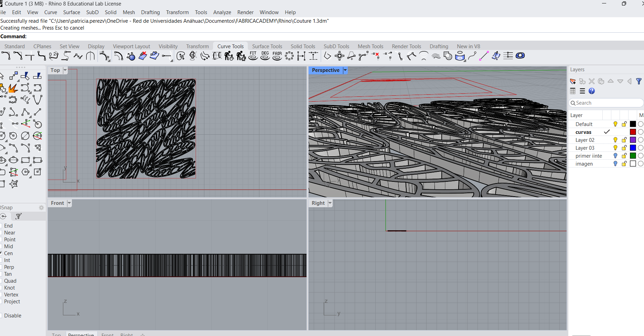
Task: Click the OSnap settings gear icon
Action: coord(41,208)
